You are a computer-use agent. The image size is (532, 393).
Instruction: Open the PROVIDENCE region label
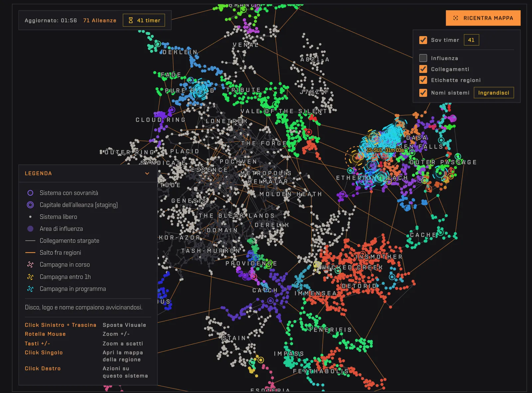[251, 263]
